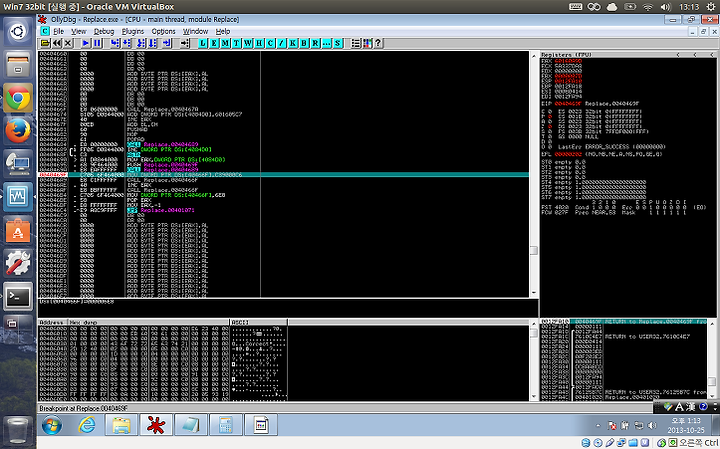Open Patches window with the slash button
720x449 pixels.
(x=281, y=43)
